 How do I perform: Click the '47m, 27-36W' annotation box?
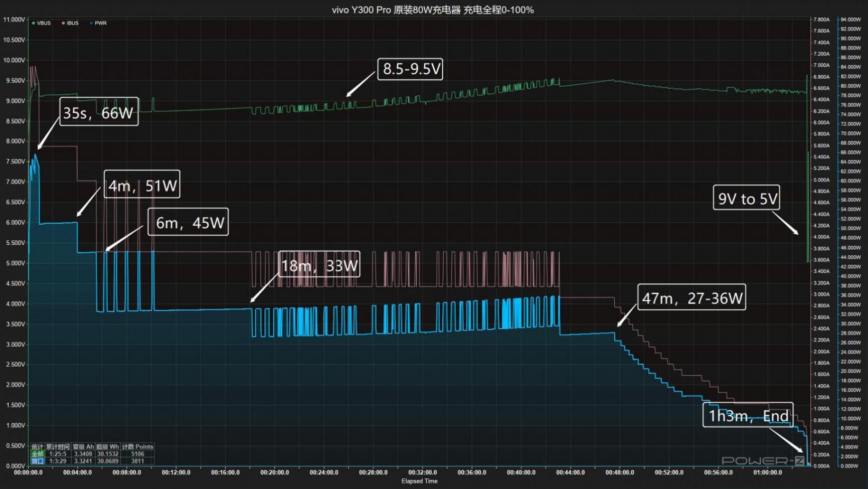(691, 297)
